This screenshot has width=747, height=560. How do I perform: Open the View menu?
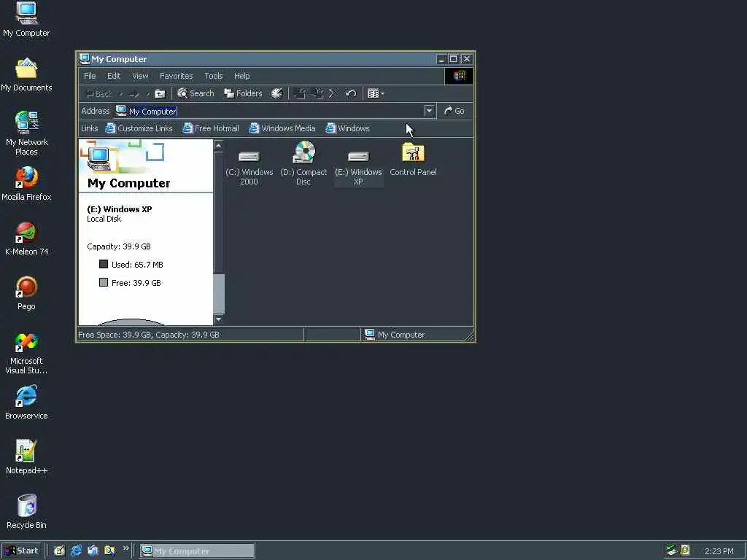[140, 76]
